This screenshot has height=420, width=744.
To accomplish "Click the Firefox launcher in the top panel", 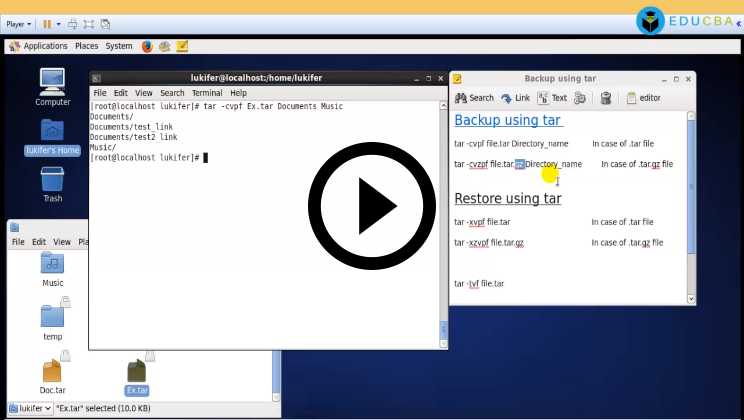I will click(147, 46).
